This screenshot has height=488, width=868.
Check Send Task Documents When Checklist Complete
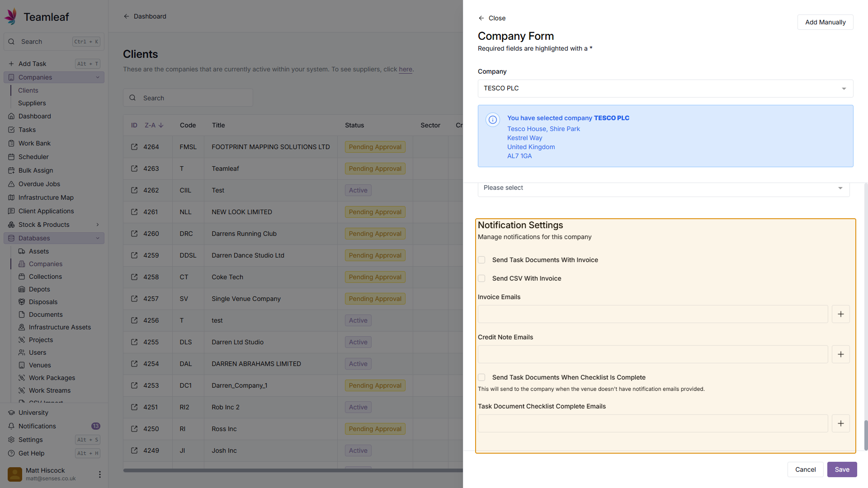pos(481,377)
